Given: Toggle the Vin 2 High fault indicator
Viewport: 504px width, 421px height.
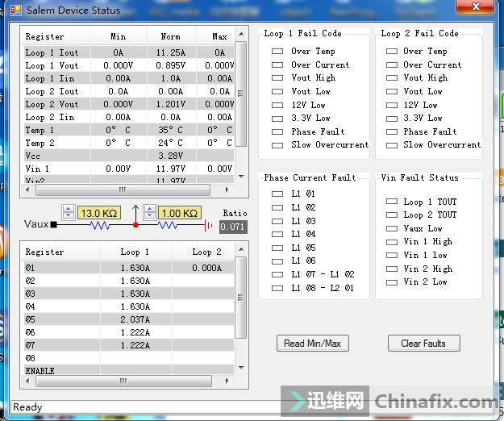Looking at the screenshot, I should point(391,269).
